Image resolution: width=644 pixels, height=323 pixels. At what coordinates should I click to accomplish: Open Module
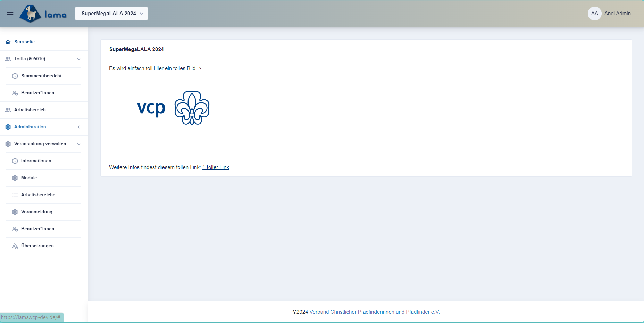coord(29,178)
